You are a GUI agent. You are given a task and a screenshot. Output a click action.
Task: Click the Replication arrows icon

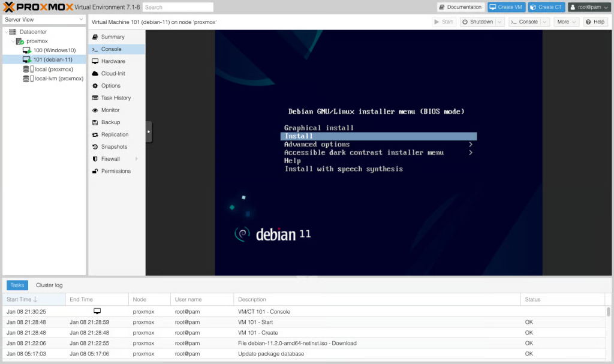[x=95, y=134]
